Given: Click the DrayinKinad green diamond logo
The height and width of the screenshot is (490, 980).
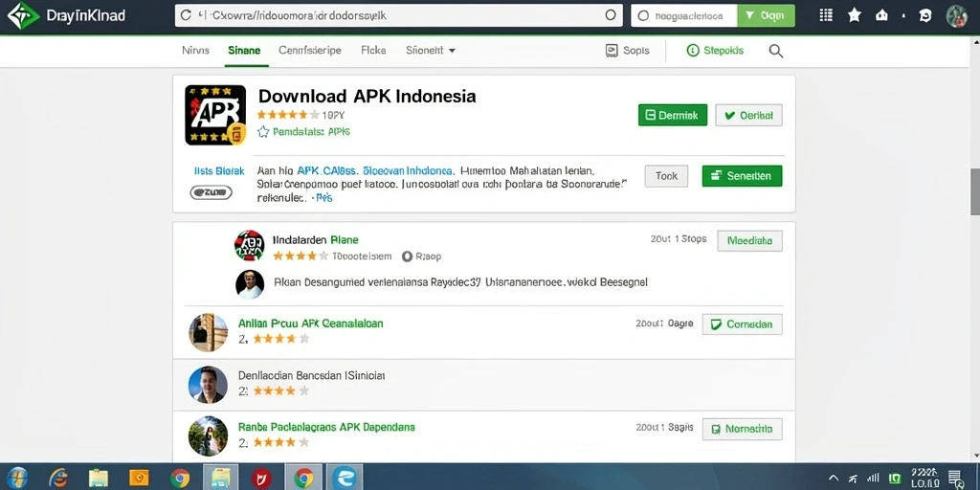Looking at the screenshot, I should 23,15.
